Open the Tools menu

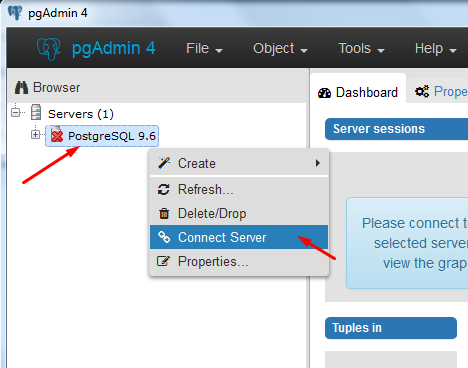361,49
